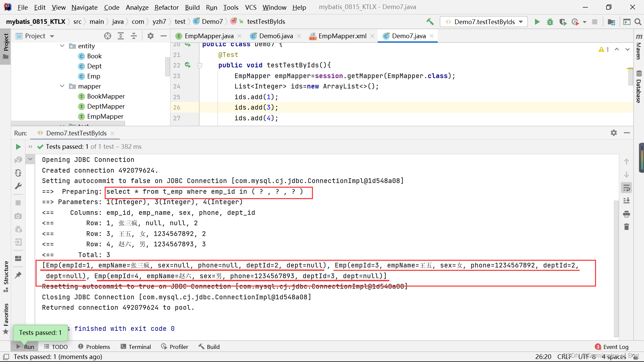Click the Up stack trace arrow
The width and height of the screenshot is (644, 362).
(627, 162)
